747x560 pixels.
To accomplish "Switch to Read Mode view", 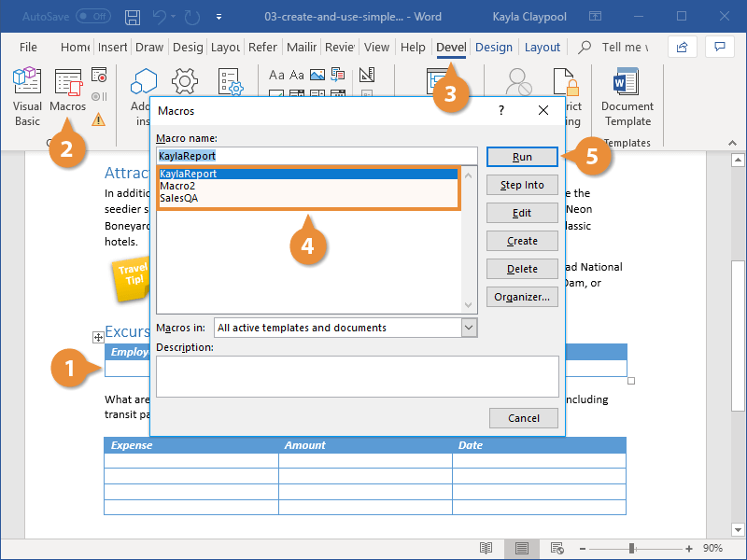I will [486, 549].
